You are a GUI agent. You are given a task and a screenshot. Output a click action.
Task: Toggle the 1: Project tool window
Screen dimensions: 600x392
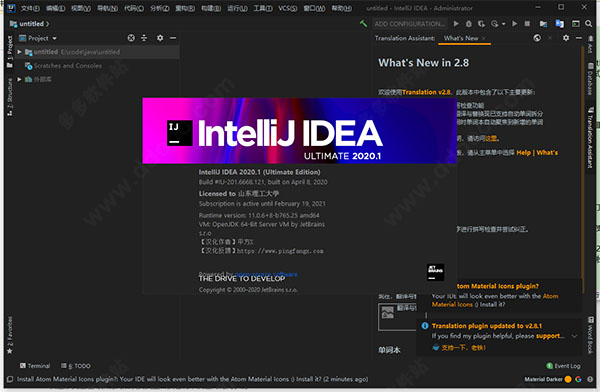[x=10, y=52]
